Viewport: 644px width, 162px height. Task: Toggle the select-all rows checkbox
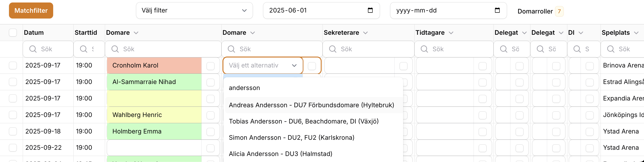(x=13, y=32)
